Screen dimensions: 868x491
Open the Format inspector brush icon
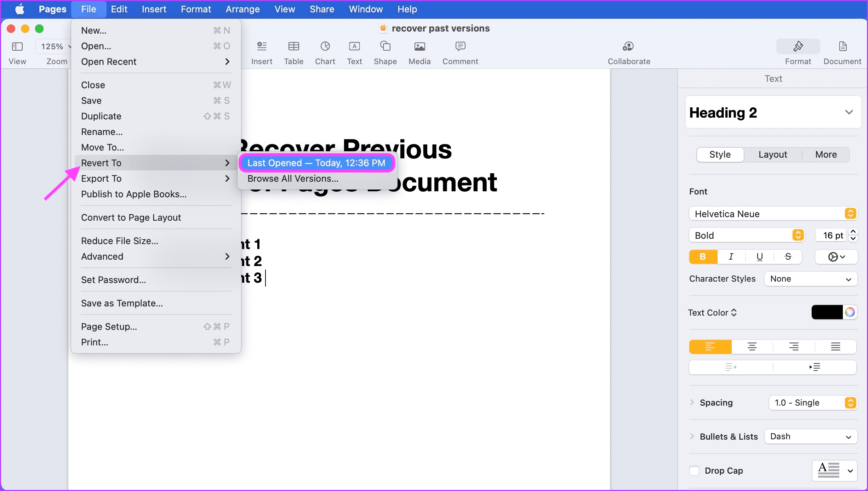point(798,46)
